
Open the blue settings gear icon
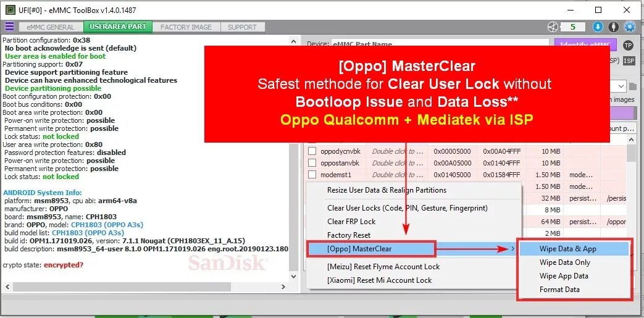[x=629, y=27]
